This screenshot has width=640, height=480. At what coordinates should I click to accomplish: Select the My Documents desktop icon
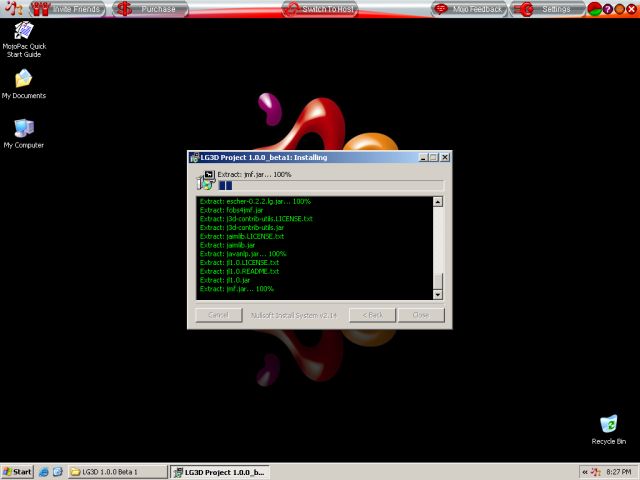coord(23,79)
